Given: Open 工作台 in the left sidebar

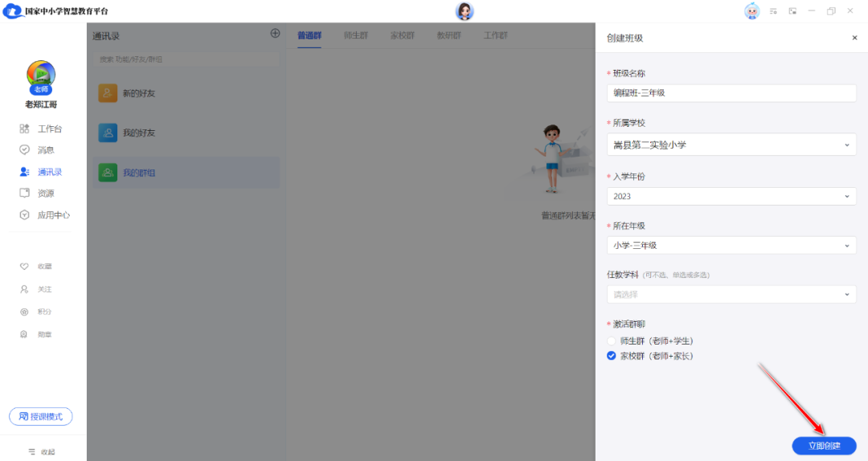Looking at the screenshot, I should point(42,129).
